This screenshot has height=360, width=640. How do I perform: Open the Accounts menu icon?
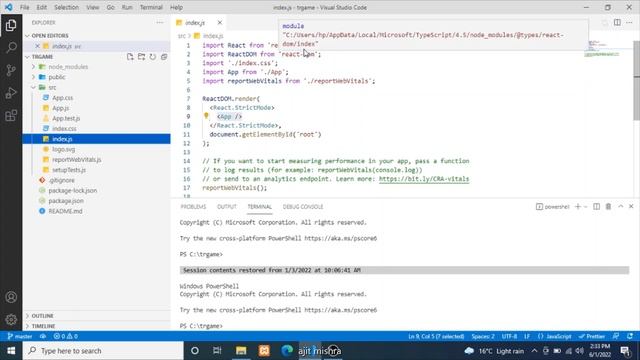tap(11, 297)
